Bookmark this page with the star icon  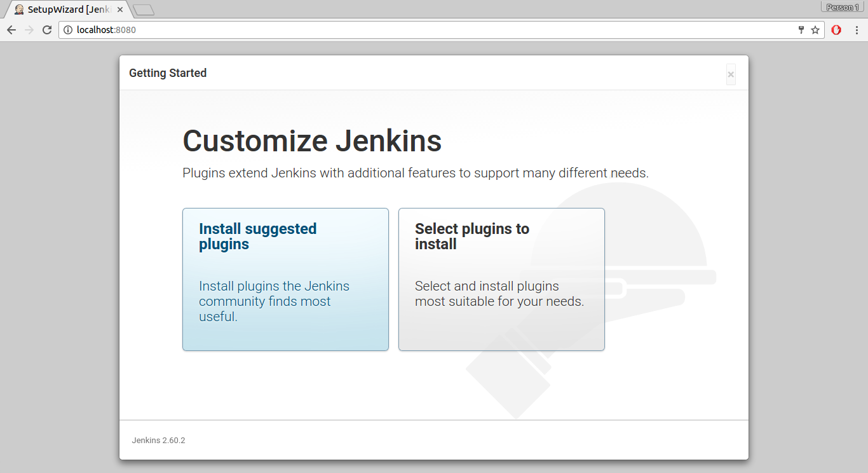click(x=815, y=30)
